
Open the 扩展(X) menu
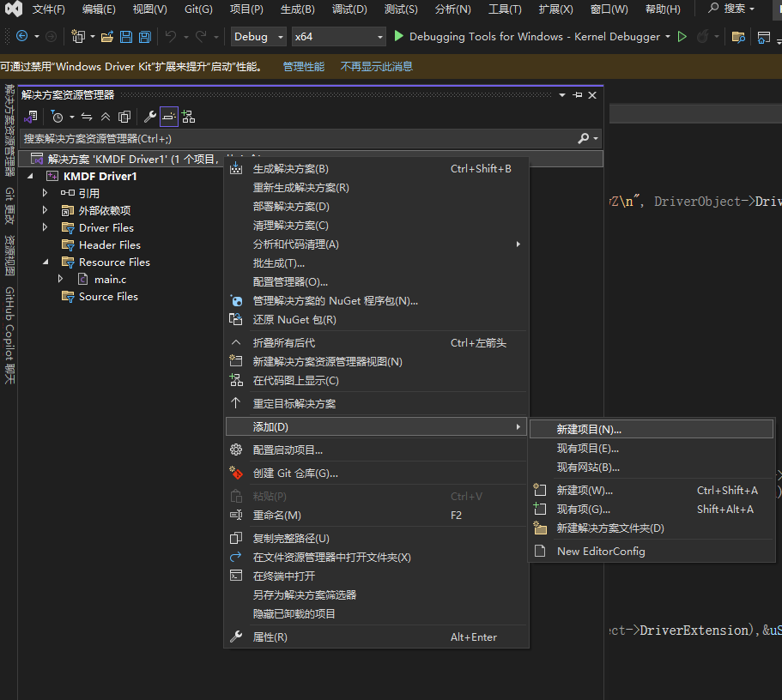pos(556,9)
